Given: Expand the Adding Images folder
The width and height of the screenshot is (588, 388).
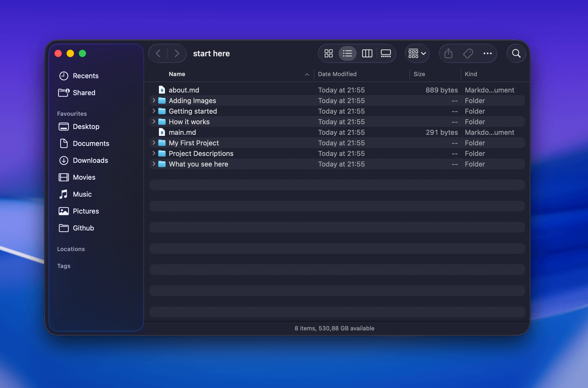Looking at the screenshot, I should click(x=154, y=100).
